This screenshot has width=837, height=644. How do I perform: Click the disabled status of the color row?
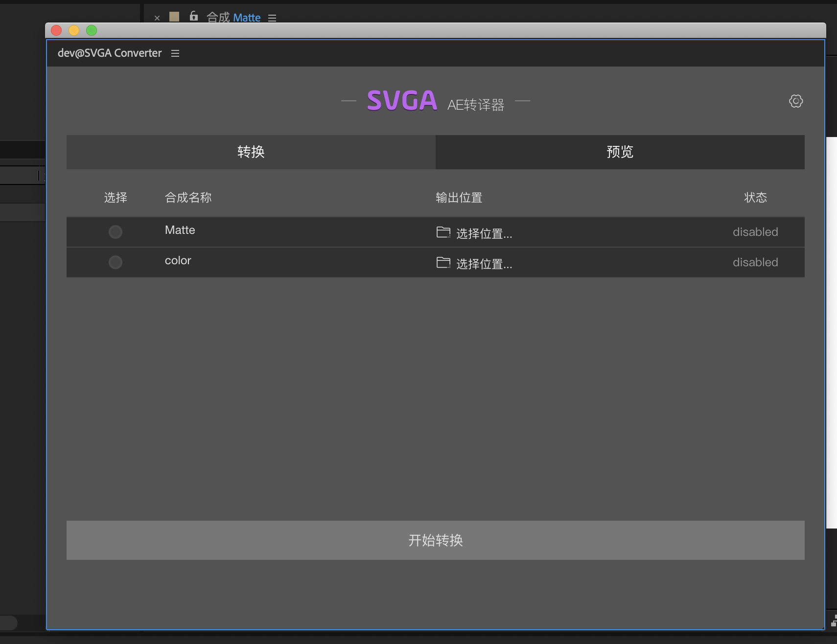tap(755, 262)
